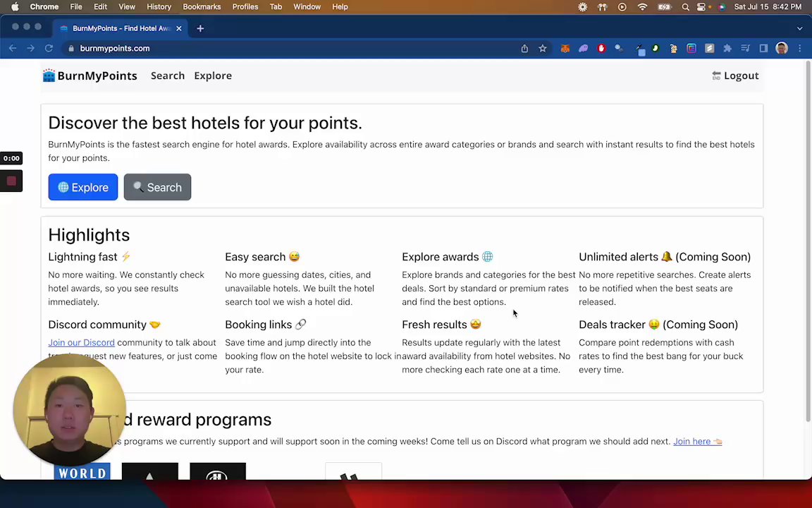Image resolution: width=812 pixels, height=508 pixels.
Task: Click the BurnMyPoints brand name
Action: click(97, 75)
